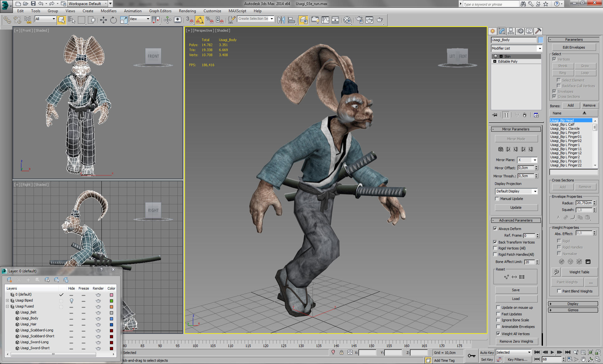
Task: Enable Paint Blend Weights checkbox
Action: [559, 291]
